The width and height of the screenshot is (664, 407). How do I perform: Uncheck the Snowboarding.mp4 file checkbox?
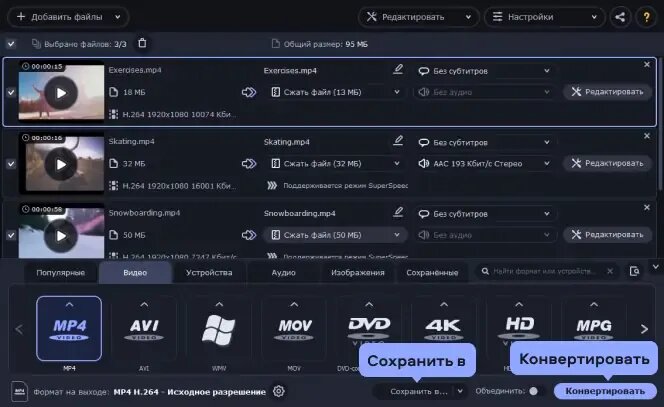point(11,235)
